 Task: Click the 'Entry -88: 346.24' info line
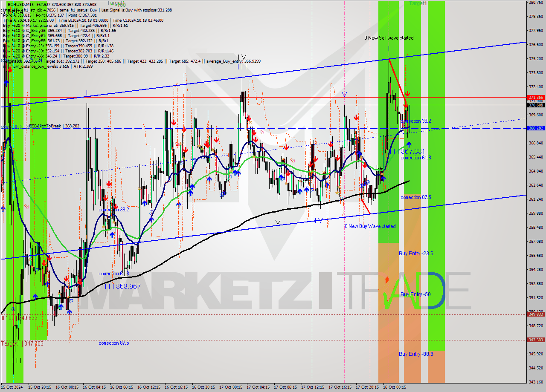coord(44,56)
